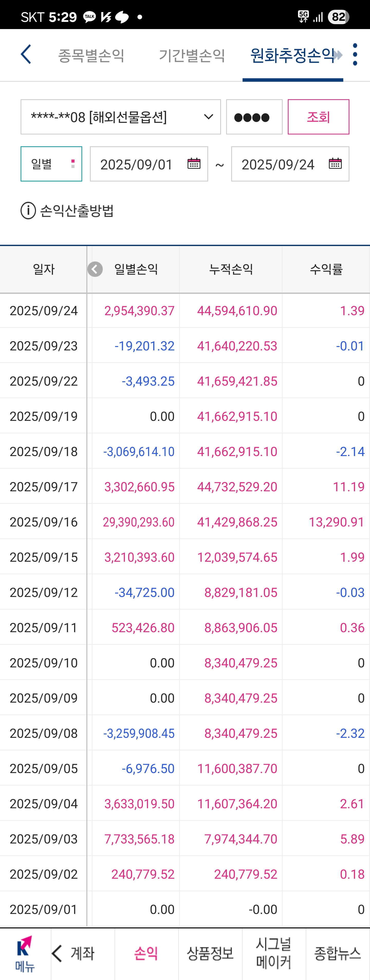Screen dimensions: 370x980
Task: Tap the back arrow at top left
Action: [25, 55]
